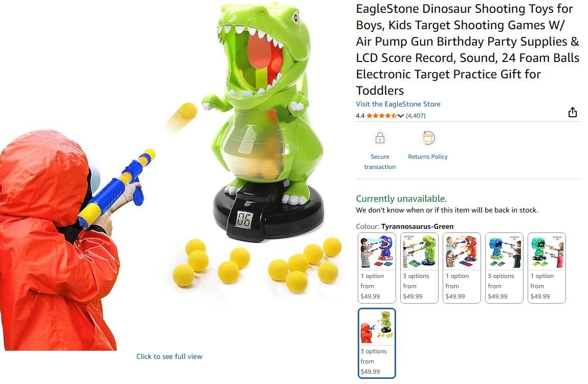Click the 4.4 rating number
The height and width of the screenshot is (384, 588).
(360, 116)
